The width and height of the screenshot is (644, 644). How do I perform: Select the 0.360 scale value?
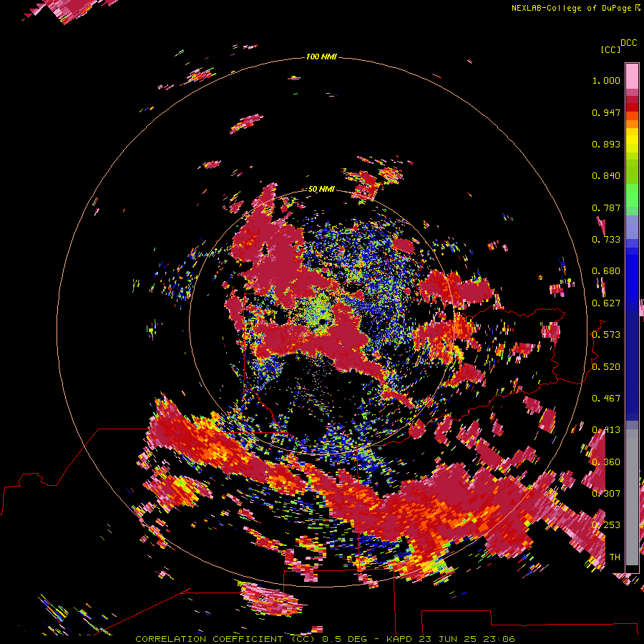(x=606, y=462)
